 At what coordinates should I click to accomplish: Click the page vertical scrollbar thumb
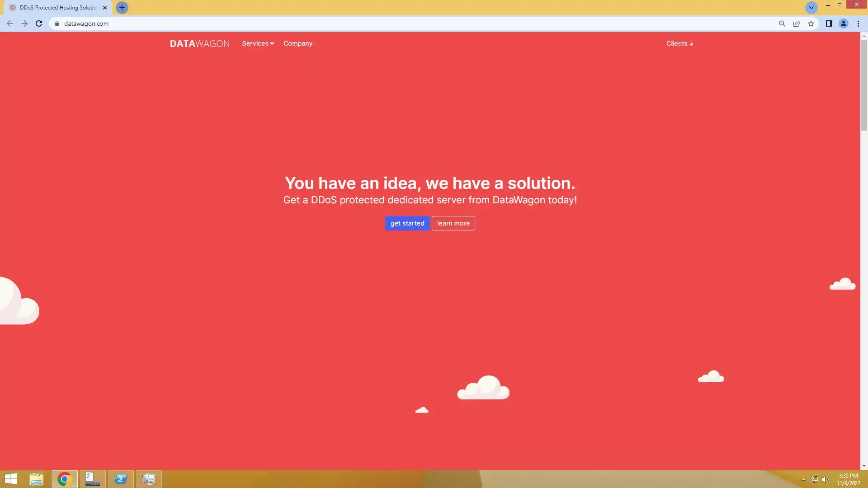coord(863,85)
